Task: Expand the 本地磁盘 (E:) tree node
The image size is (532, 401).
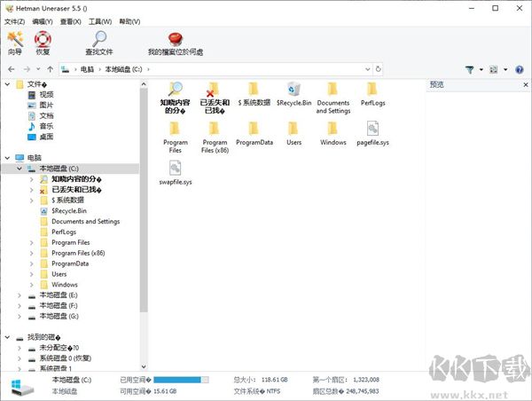Action: point(20,295)
